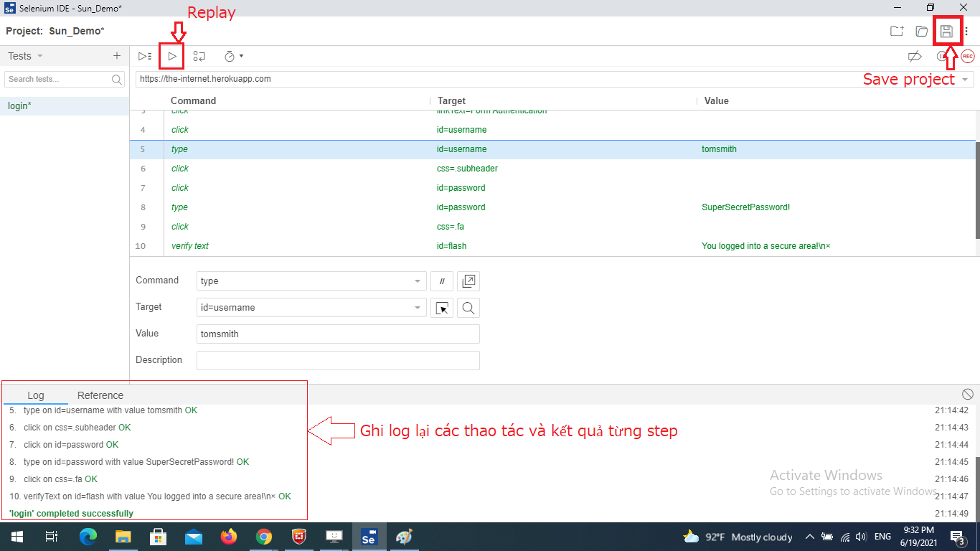Click log line 10 verifyText entry
Image resolution: width=980 pixels, height=551 pixels.
coord(151,496)
